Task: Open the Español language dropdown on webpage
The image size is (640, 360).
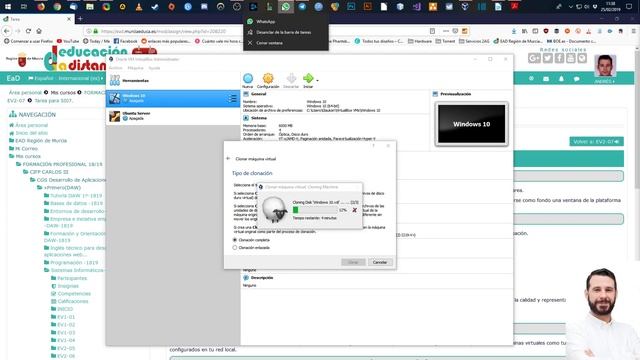Action: [x=65, y=78]
